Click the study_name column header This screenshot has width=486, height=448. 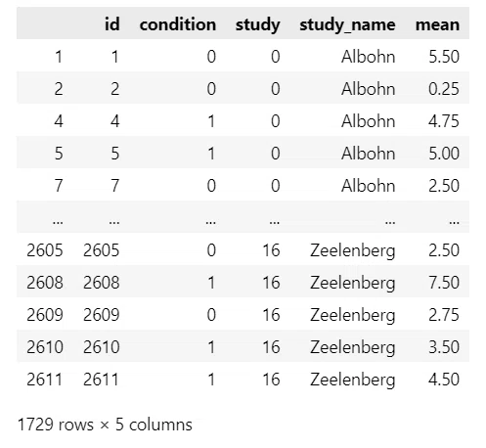click(347, 25)
